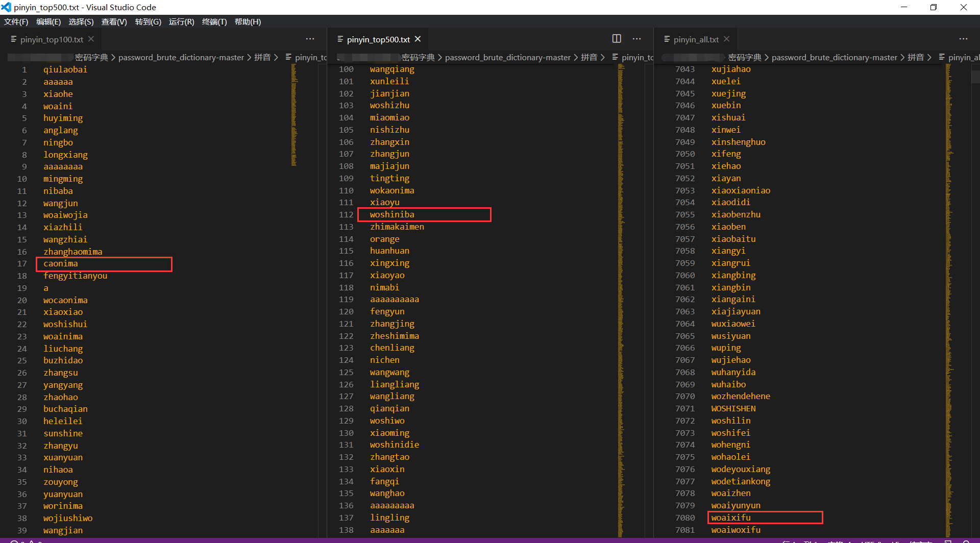Screen dimensions: 980x543
Task: Switch to the pinyin_top500.txt tab
Action: tap(378, 39)
